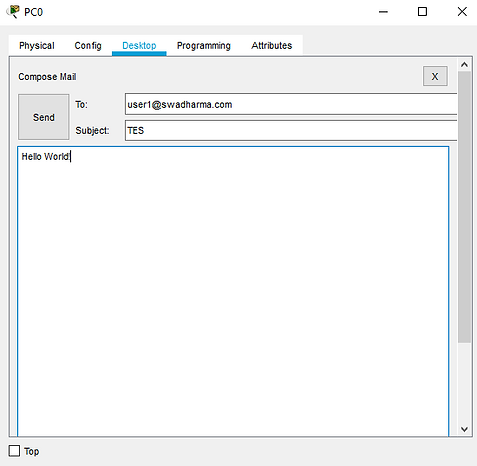
Task: Switch to the Attributes tab
Action: click(x=272, y=45)
